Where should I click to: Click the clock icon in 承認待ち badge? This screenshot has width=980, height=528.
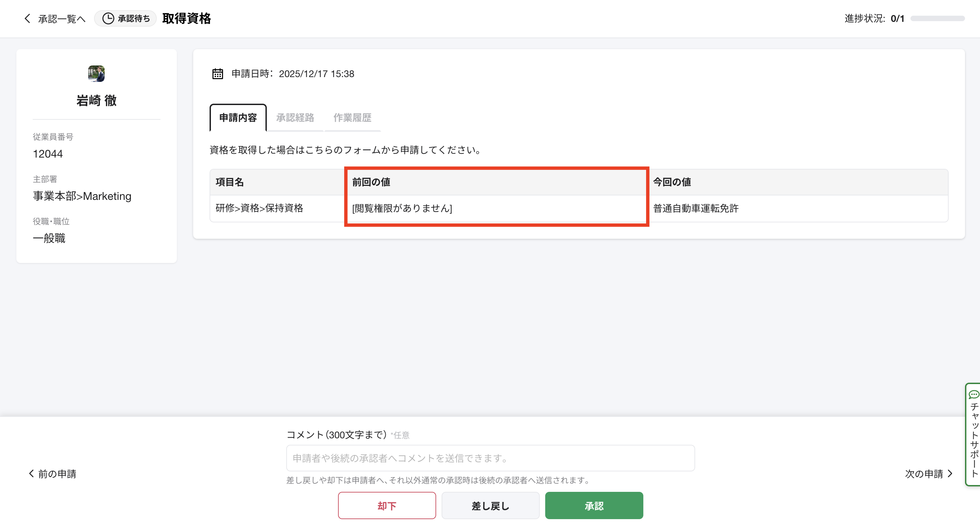click(x=108, y=18)
